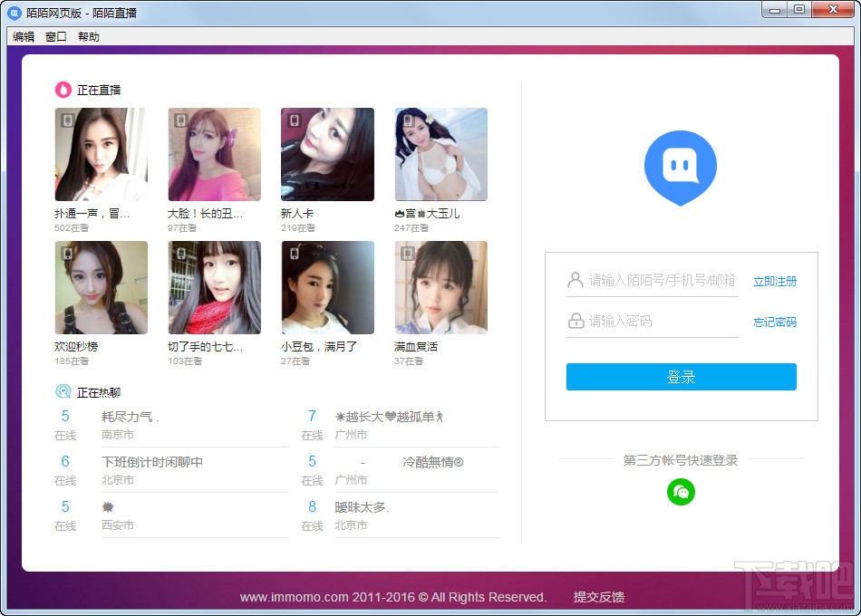861x616 pixels.
Task: Click the WeChat quick login icon
Action: tap(681, 492)
